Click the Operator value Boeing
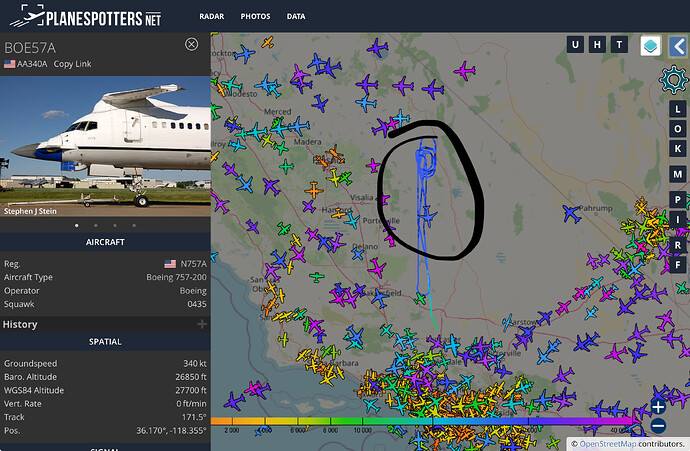This screenshot has height=451, width=690. pyautogui.click(x=193, y=291)
